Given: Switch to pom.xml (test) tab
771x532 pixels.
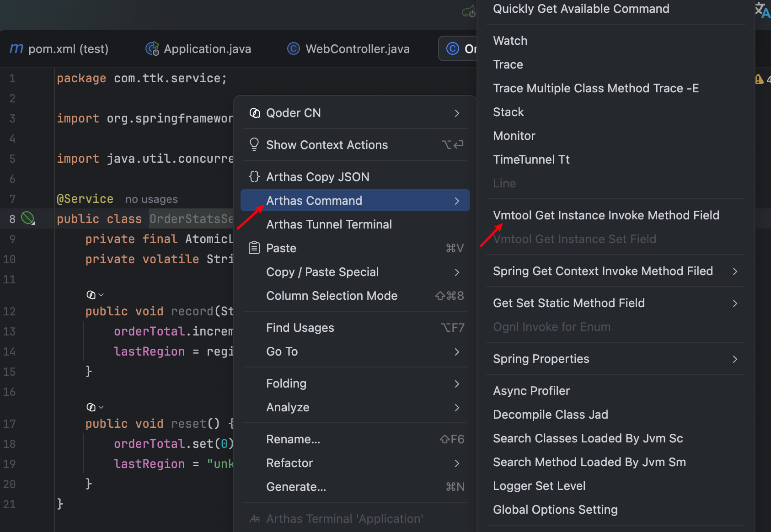Looking at the screenshot, I should [x=59, y=48].
